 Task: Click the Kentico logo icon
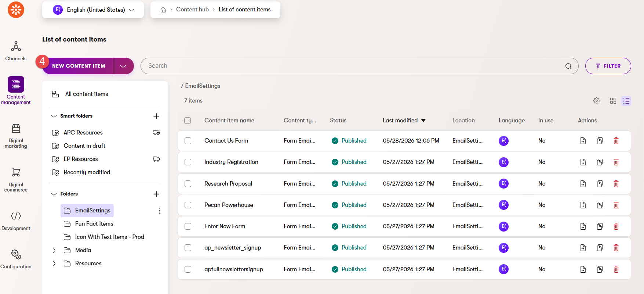pyautogui.click(x=16, y=10)
